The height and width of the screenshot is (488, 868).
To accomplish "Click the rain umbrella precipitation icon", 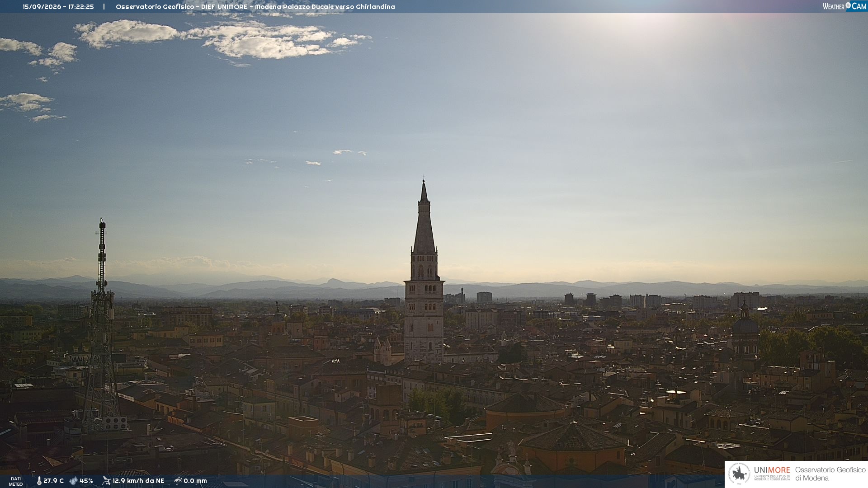I will 178,481.
